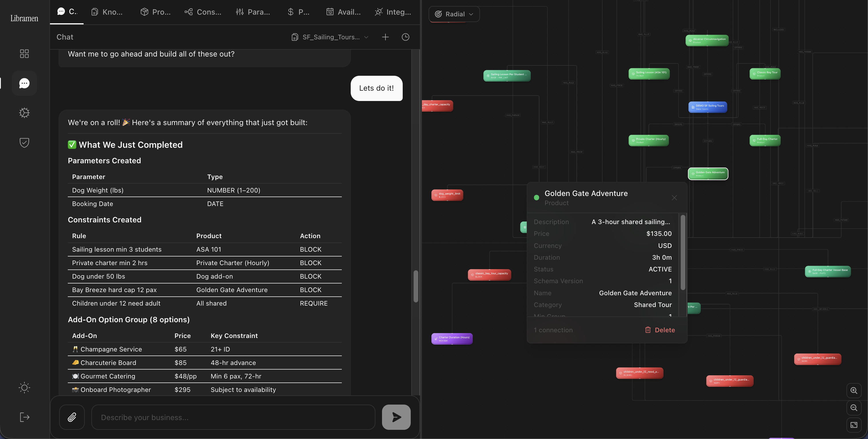The width and height of the screenshot is (868, 439).
Task: Select the Alcatraz Circumnavigation graph node
Action: click(x=707, y=40)
